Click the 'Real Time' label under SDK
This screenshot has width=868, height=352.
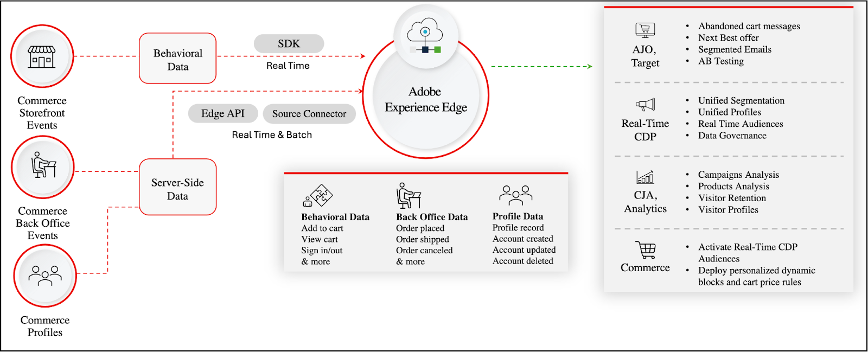tap(288, 66)
